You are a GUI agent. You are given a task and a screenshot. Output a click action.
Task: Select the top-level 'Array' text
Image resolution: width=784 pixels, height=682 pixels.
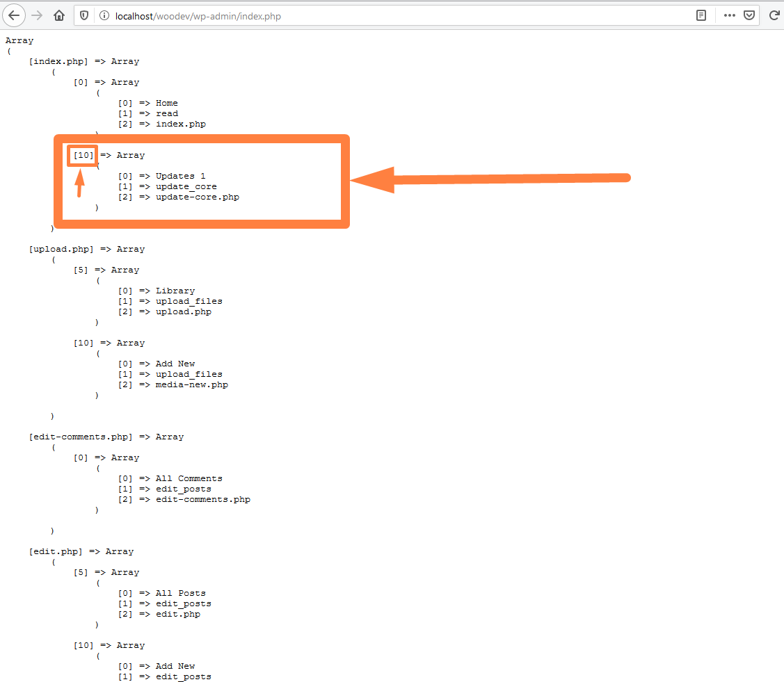[19, 40]
